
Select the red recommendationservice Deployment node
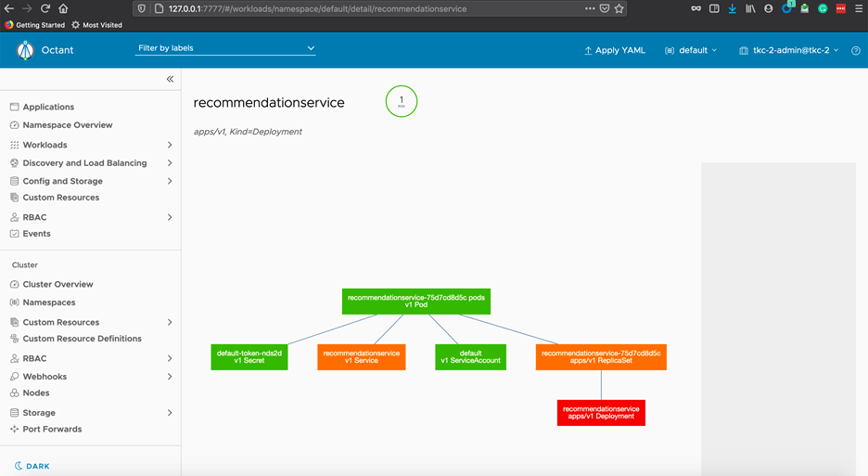point(601,413)
